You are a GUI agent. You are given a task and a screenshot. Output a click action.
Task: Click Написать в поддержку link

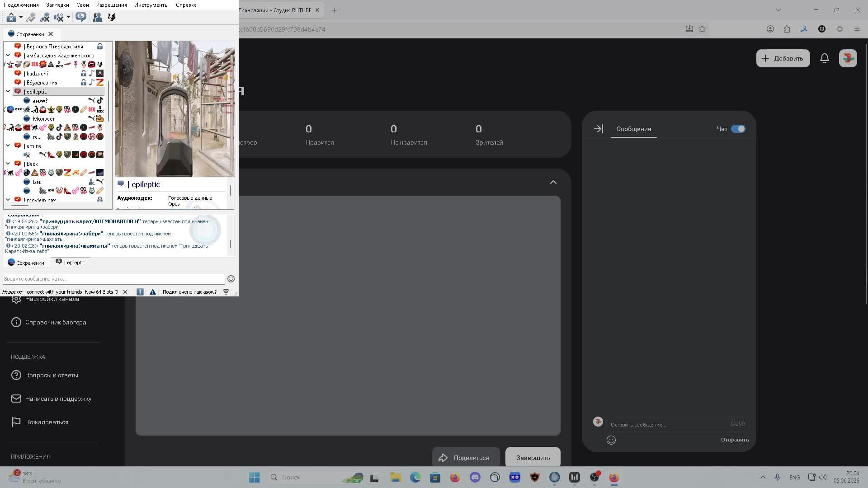52,399
